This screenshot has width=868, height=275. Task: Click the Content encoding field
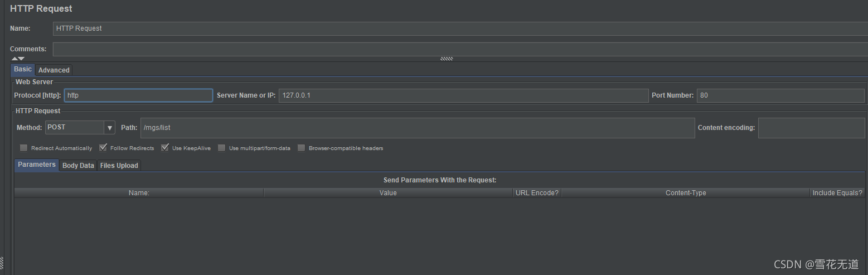click(x=812, y=128)
